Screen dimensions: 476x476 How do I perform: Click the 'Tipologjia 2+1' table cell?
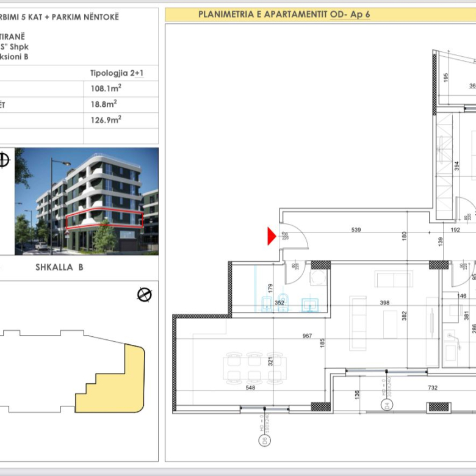pos(116,74)
